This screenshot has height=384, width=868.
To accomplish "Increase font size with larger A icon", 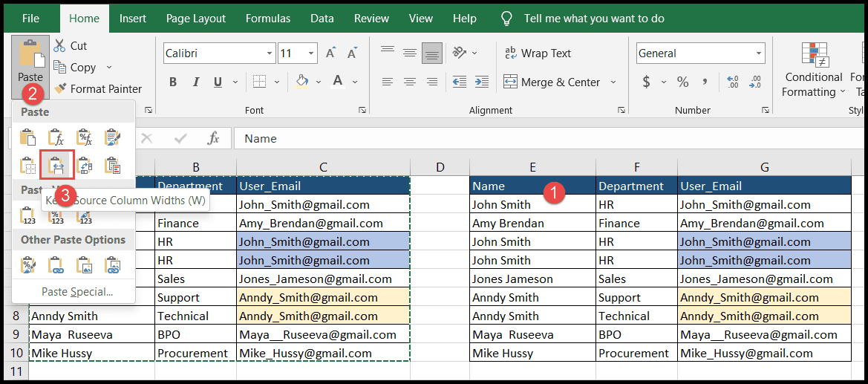I will [331, 53].
